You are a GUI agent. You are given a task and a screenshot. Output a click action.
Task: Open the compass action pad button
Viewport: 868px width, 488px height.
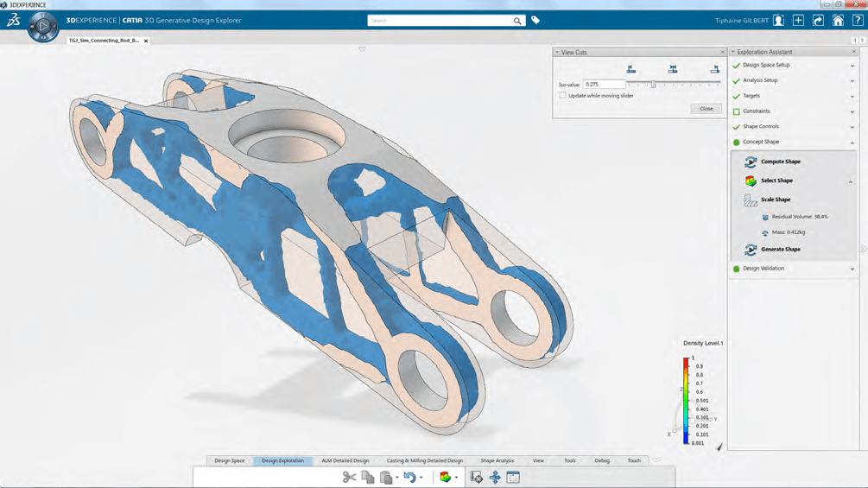click(43, 26)
